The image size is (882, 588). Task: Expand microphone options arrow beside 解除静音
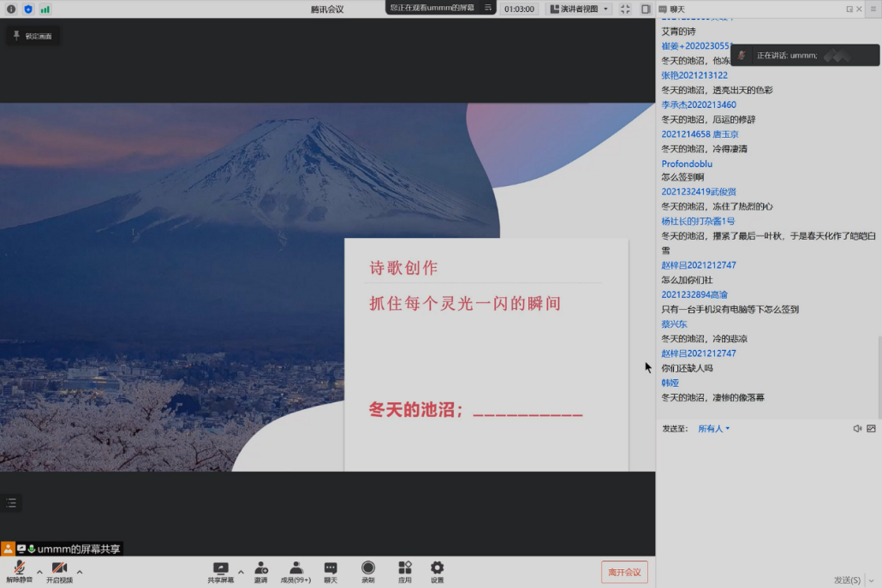click(x=39, y=572)
